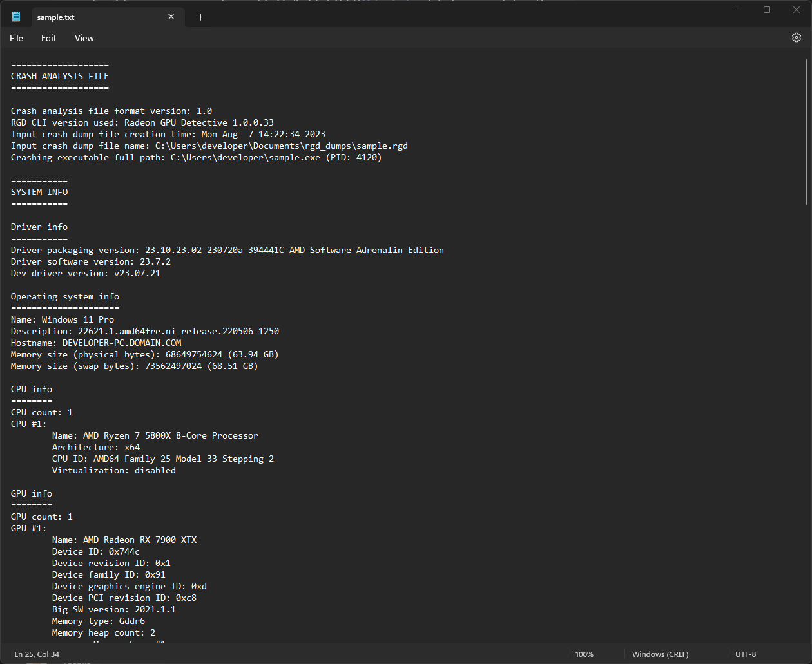Add a new tab with the plus icon

point(200,17)
